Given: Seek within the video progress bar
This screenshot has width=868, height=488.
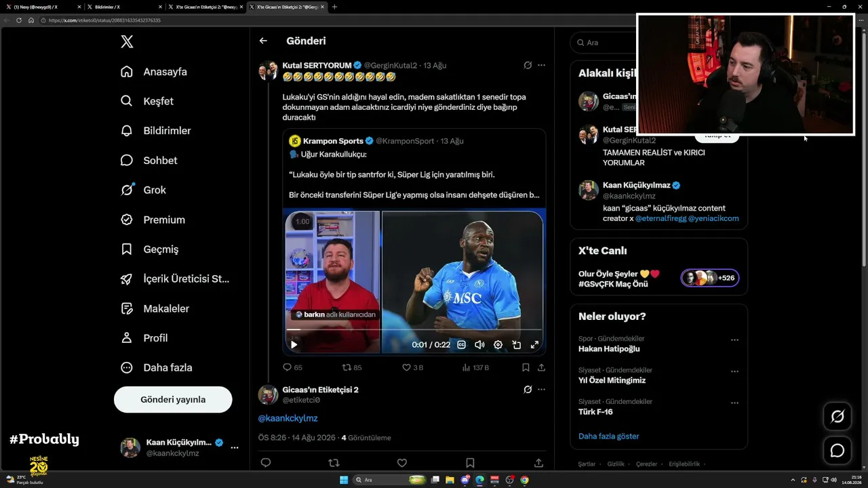Looking at the screenshot, I should (414, 330).
